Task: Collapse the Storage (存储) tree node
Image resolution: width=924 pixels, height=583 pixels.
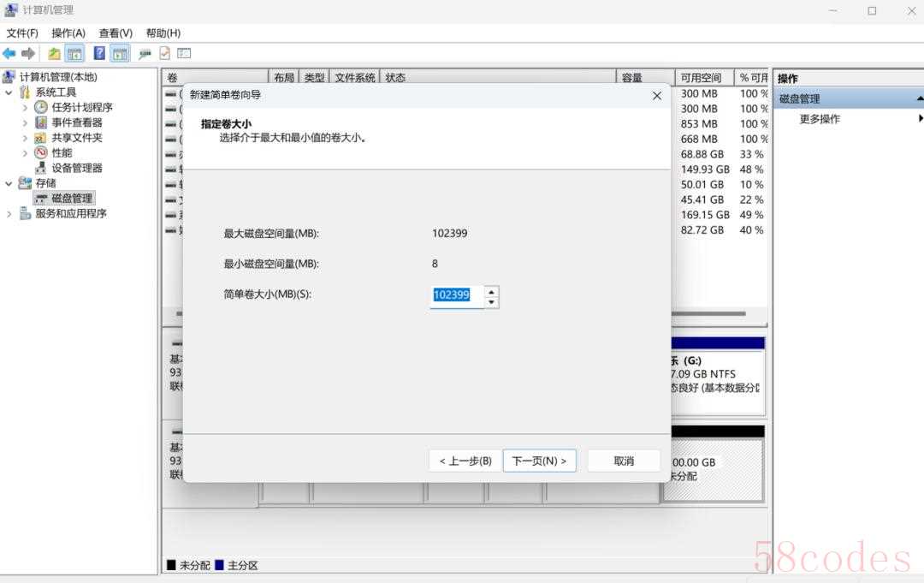Action: (x=9, y=183)
